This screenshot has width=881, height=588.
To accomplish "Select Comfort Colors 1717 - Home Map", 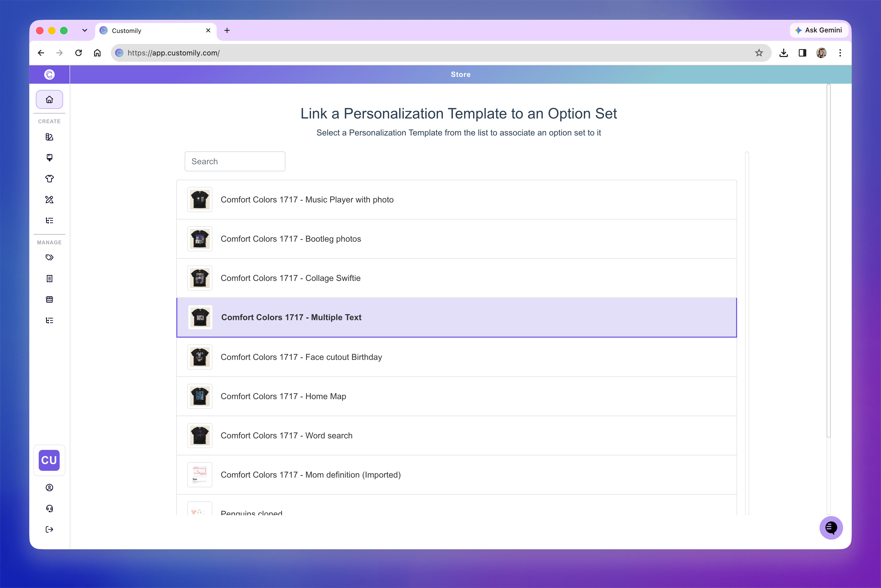I will [456, 396].
